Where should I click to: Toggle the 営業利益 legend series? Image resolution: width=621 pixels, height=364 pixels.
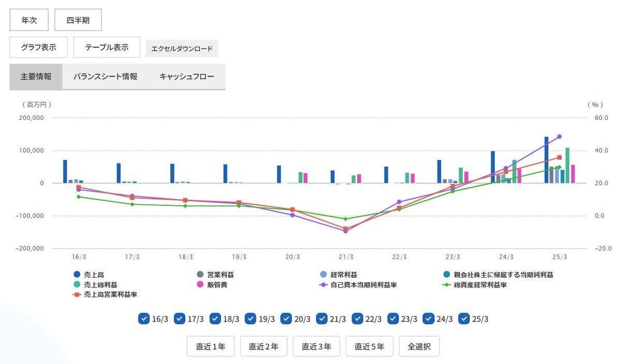[216, 275]
